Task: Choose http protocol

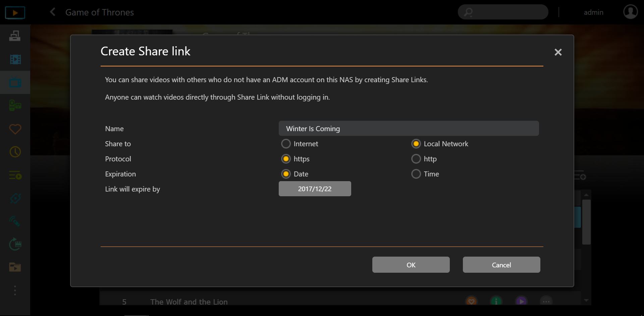Action: point(416,159)
